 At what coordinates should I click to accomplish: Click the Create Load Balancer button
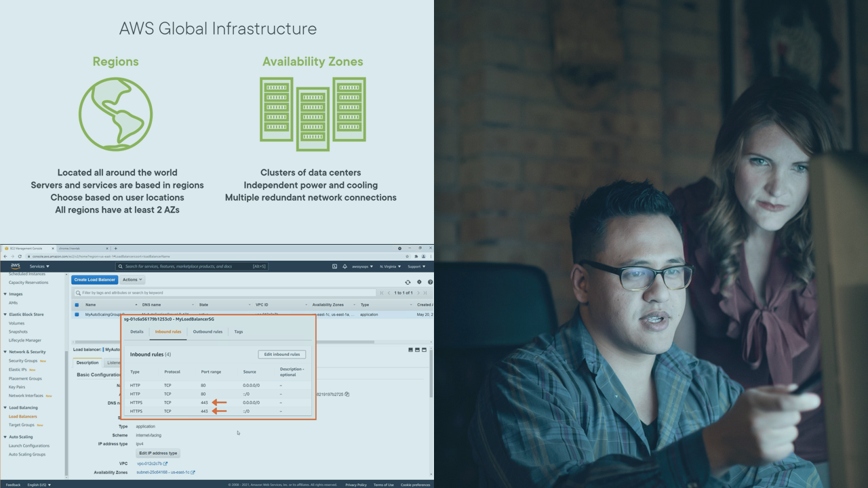(94, 280)
